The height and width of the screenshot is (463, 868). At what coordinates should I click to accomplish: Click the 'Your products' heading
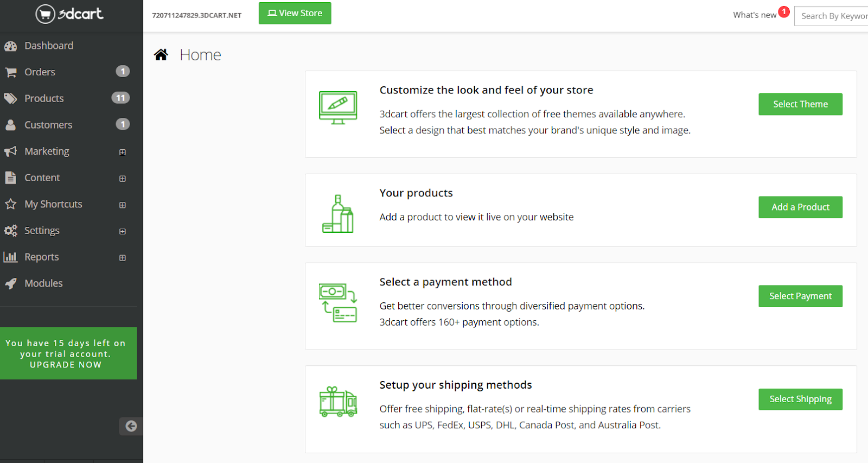pos(416,193)
